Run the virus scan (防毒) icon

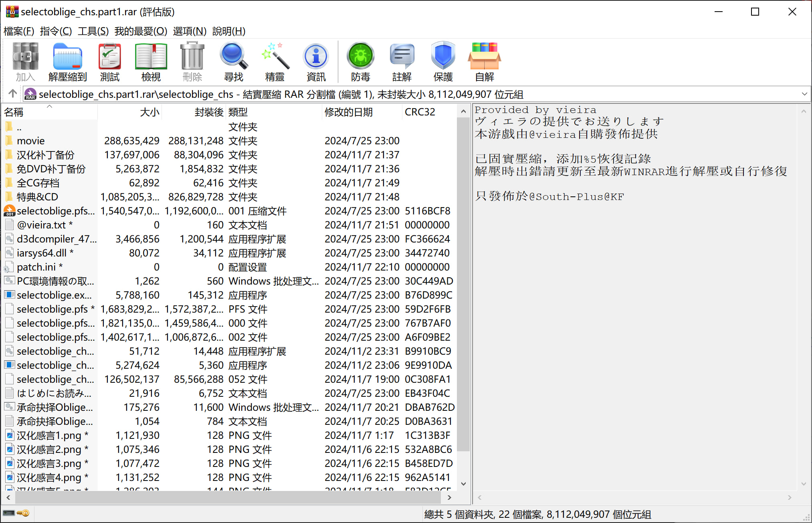[360, 62]
